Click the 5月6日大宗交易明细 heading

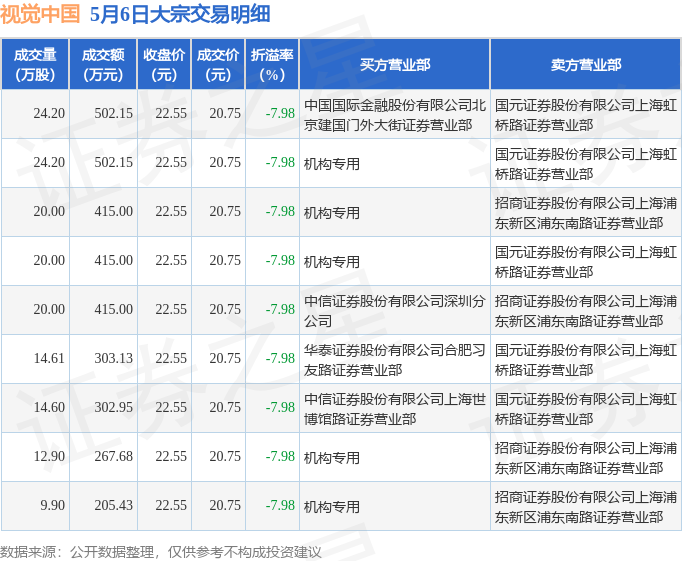(180, 14)
